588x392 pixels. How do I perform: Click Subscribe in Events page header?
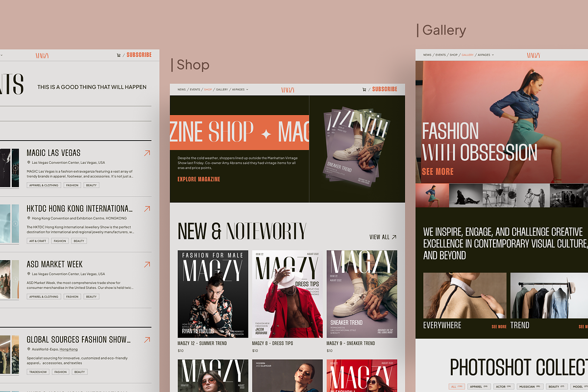pyautogui.click(x=139, y=55)
